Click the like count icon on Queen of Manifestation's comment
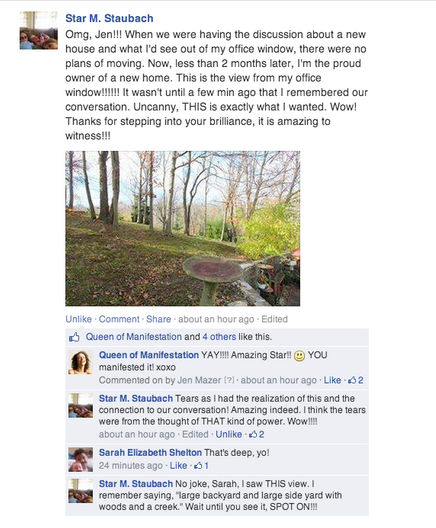Screen dimensions: 436x528 click(x=352, y=380)
